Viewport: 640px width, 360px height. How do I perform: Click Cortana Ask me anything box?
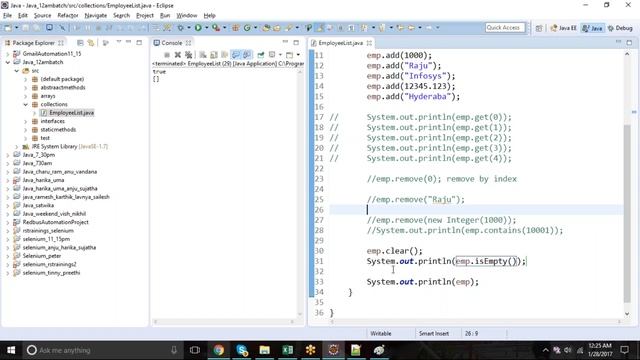pos(102,350)
